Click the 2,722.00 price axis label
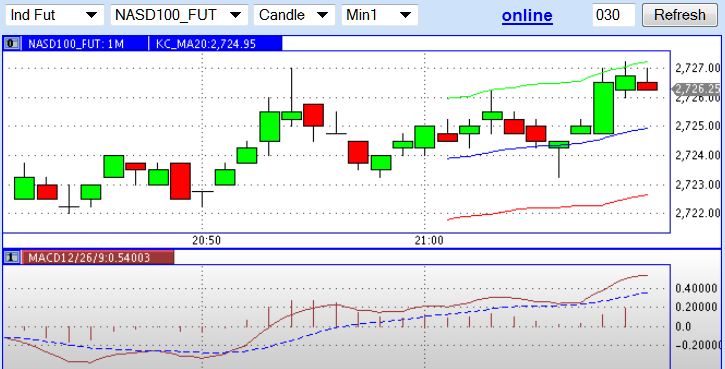Image resolution: width=725 pixels, height=369 pixels. click(x=698, y=213)
